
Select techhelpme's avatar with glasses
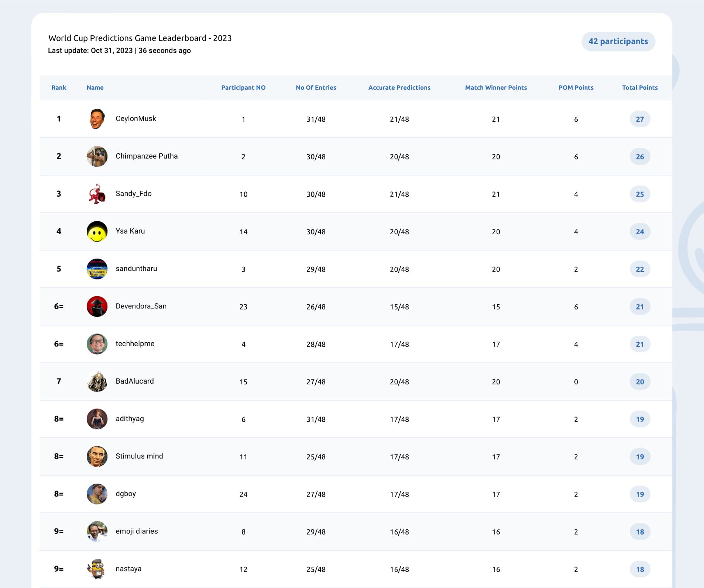coord(97,344)
